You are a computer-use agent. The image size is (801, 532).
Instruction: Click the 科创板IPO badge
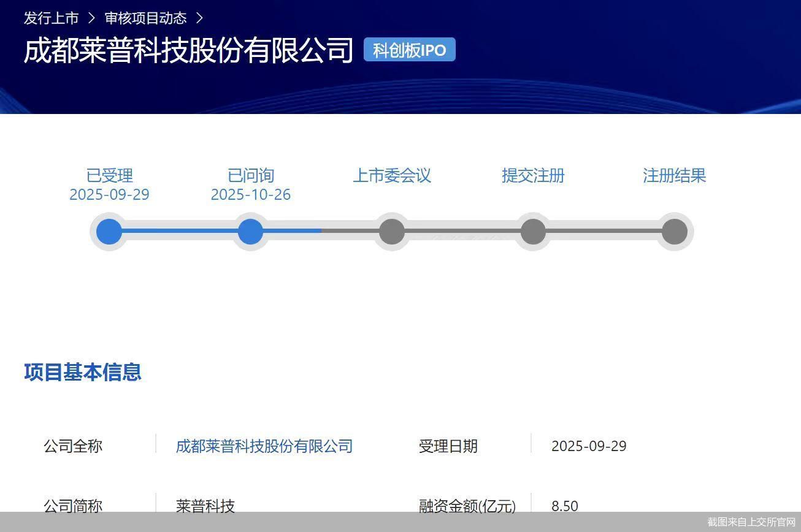(408, 50)
